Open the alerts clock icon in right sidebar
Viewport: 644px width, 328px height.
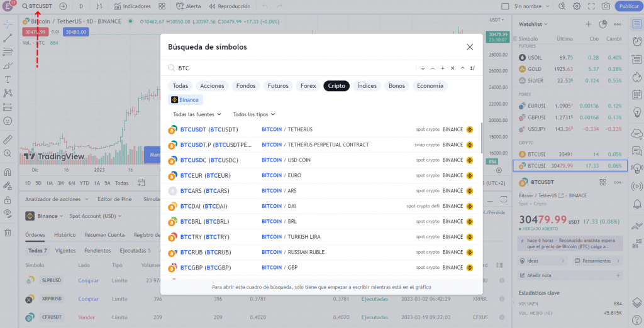coord(637,41)
